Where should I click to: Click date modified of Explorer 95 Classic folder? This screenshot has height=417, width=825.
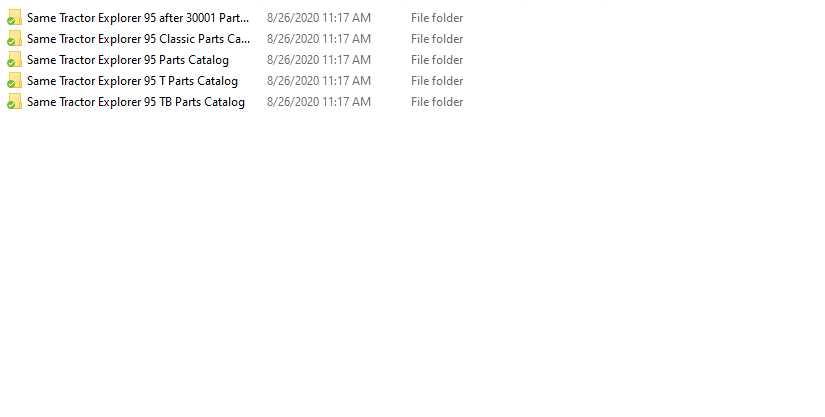[319, 39]
